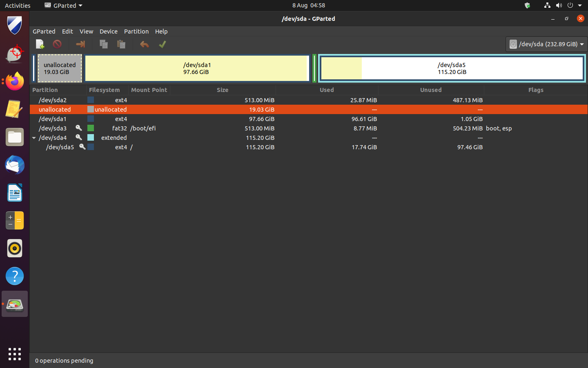Click the New partition toolbar icon
The height and width of the screenshot is (368, 588).
pos(40,44)
